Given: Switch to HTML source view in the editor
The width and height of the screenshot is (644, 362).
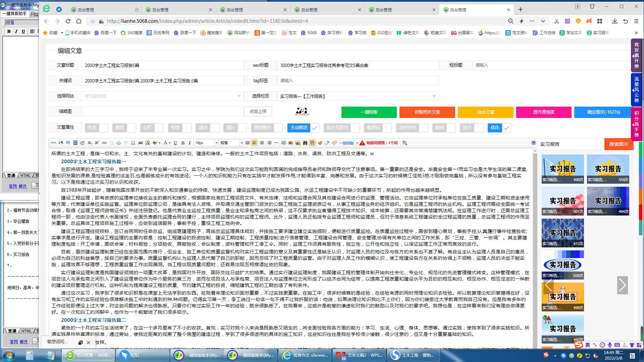Looking at the screenshot, I should [x=53, y=142].
